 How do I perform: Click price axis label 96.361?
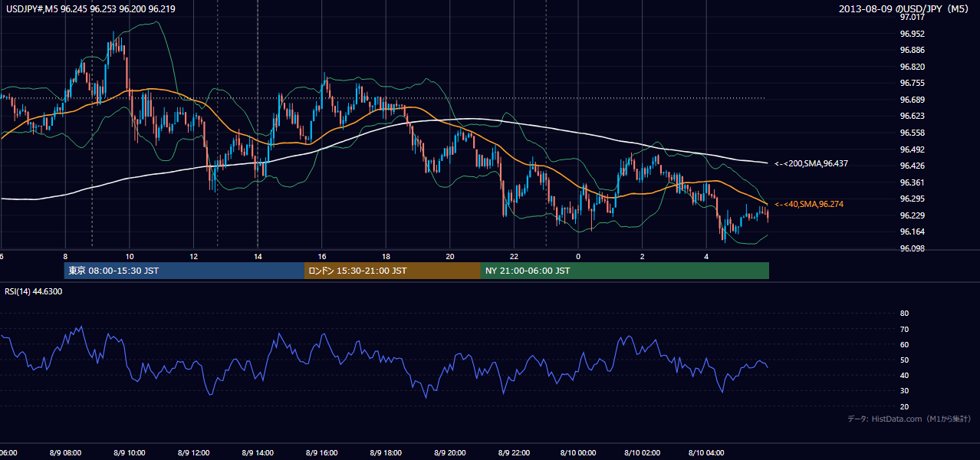(912, 182)
